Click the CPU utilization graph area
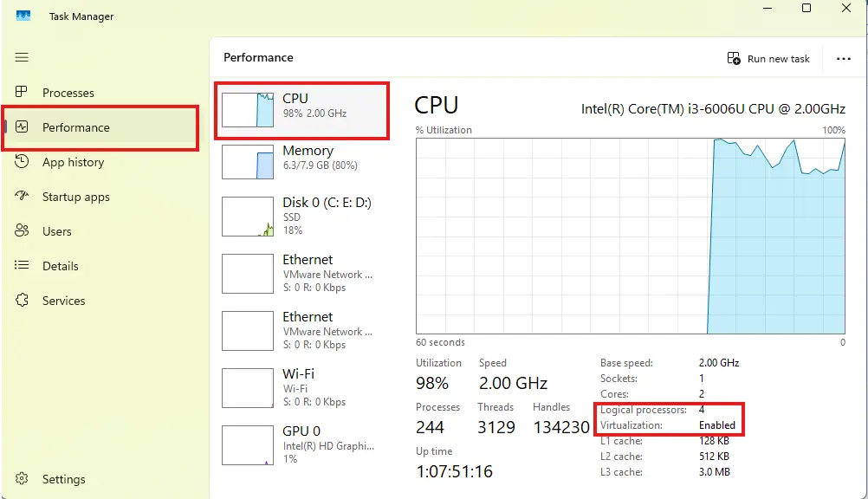This screenshot has width=868, height=499. point(630,236)
